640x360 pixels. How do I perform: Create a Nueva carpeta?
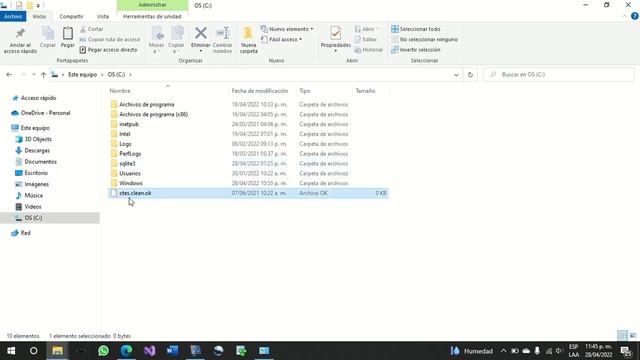(249, 40)
